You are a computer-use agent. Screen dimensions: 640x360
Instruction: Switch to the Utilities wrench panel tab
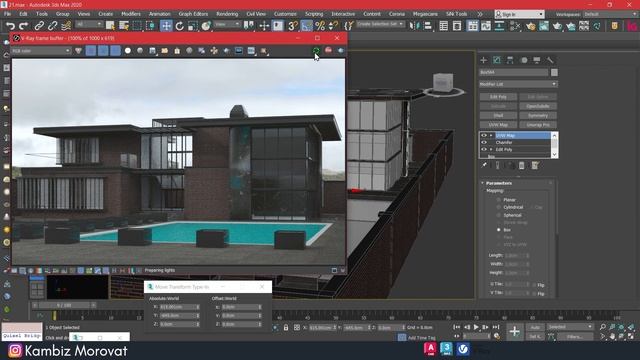tap(551, 60)
